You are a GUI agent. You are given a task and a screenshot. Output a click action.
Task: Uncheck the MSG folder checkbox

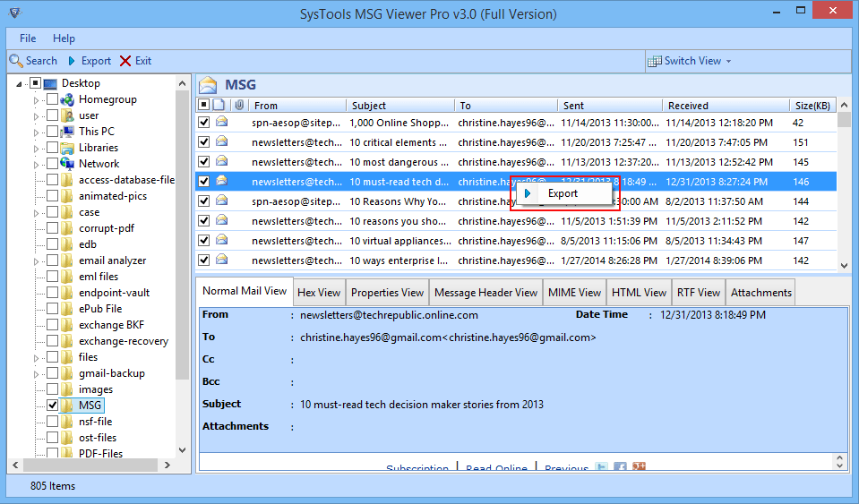(52, 405)
